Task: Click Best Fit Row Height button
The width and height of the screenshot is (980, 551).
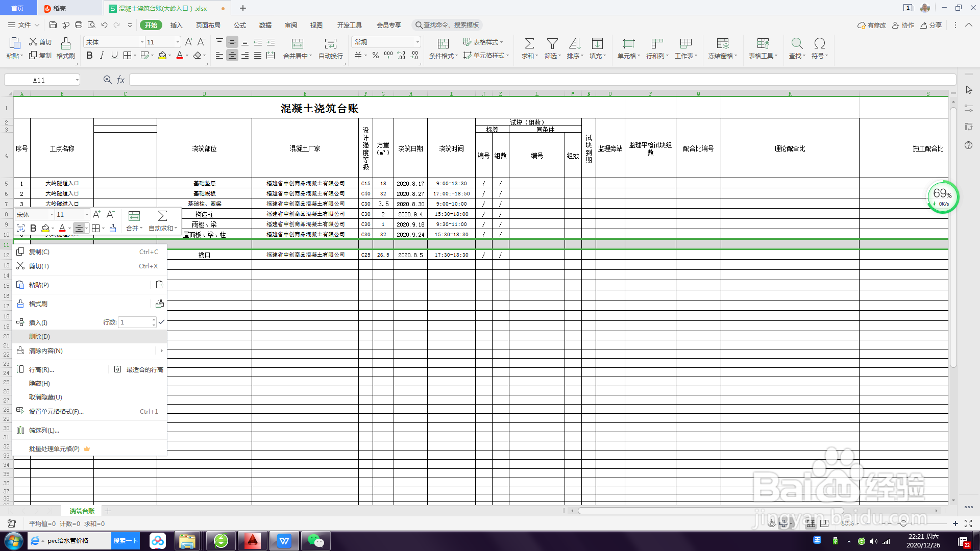Action: click(139, 369)
